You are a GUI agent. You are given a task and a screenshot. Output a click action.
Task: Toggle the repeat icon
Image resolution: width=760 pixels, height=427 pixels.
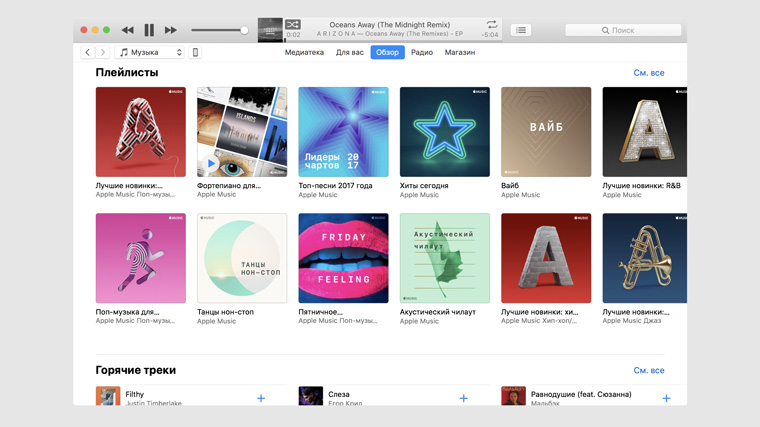click(491, 24)
